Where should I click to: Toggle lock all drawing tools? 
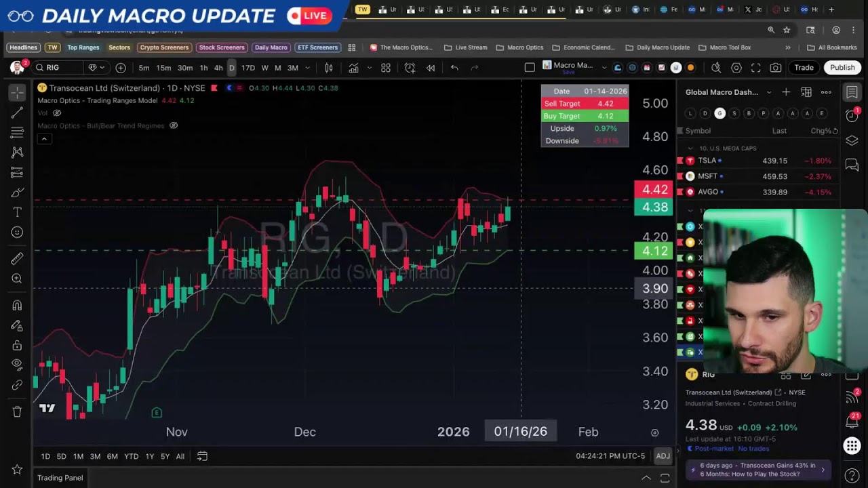point(17,346)
